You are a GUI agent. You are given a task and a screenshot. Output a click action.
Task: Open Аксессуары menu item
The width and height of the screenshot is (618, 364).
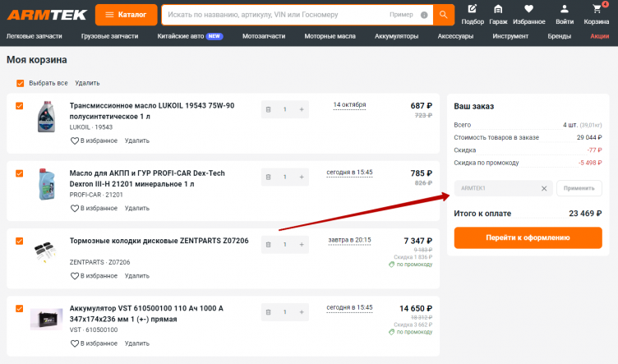tap(455, 36)
